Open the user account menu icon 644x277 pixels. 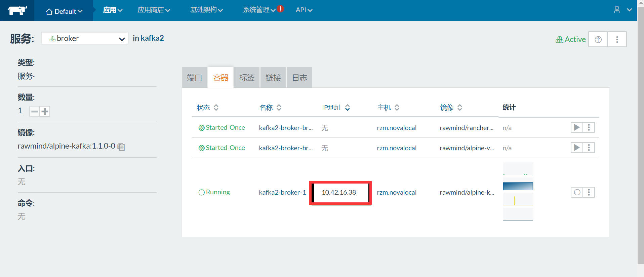pos(617,10)
